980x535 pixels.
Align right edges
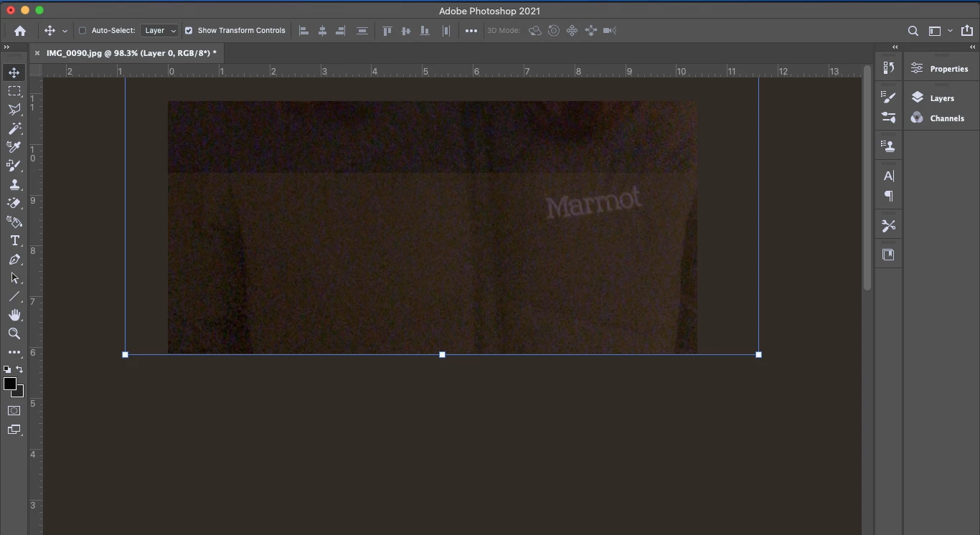click(x=341, y=31)
